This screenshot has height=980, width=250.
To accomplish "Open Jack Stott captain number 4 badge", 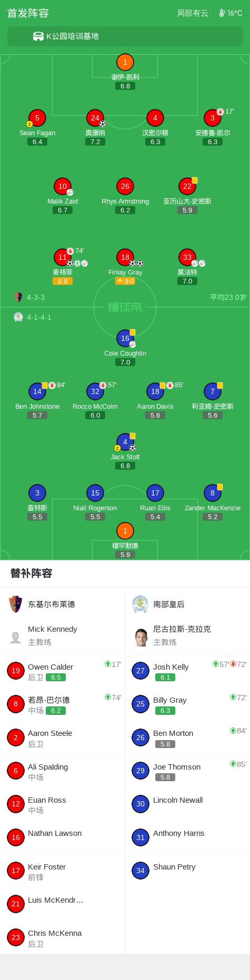I will [x=125, y=442].
